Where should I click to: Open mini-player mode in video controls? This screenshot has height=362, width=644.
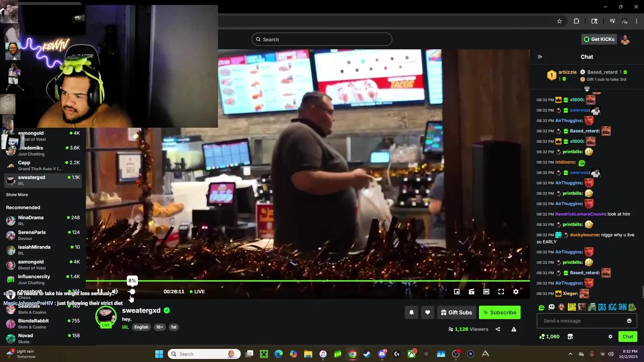pyautogui.click(x=457, y=292)
